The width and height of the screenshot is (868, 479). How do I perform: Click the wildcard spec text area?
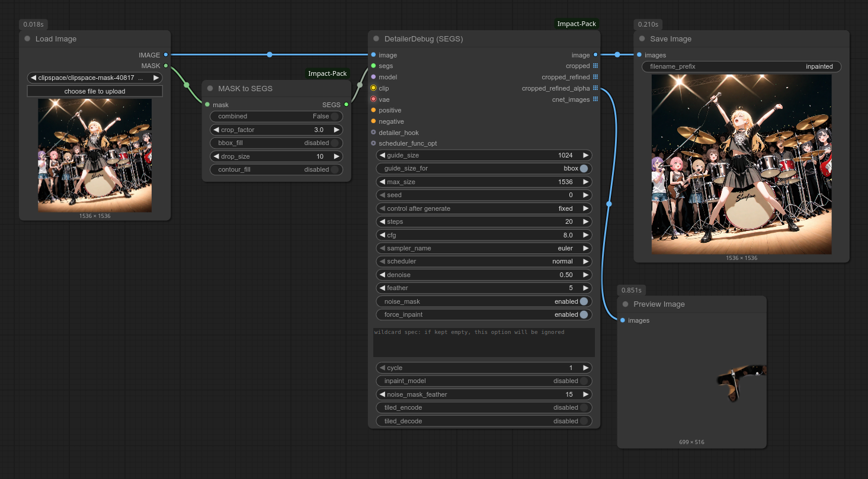[x=484, y=342]
